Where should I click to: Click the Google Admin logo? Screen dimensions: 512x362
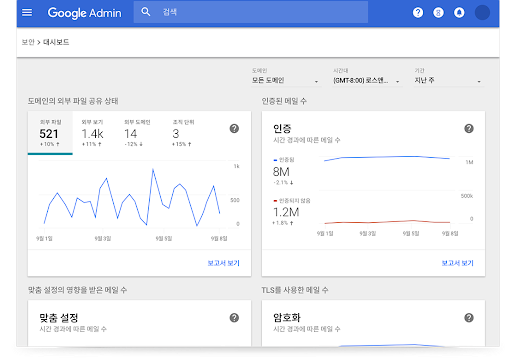[84, 13]
